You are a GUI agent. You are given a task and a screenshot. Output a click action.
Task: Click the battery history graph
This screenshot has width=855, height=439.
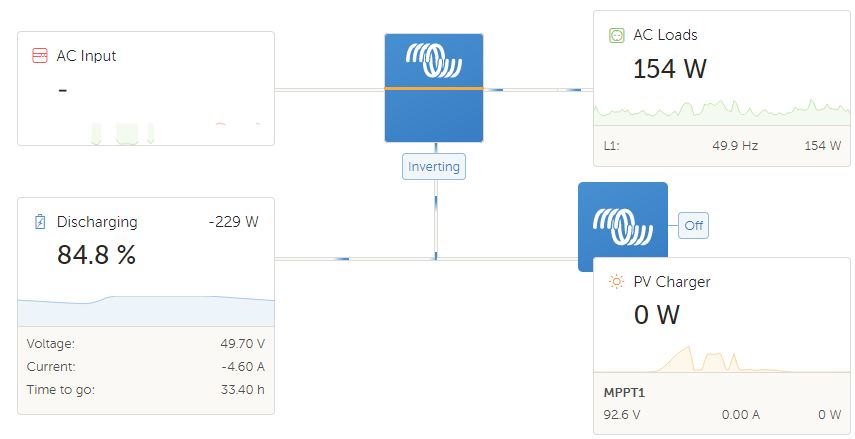[x=146, y=309]
